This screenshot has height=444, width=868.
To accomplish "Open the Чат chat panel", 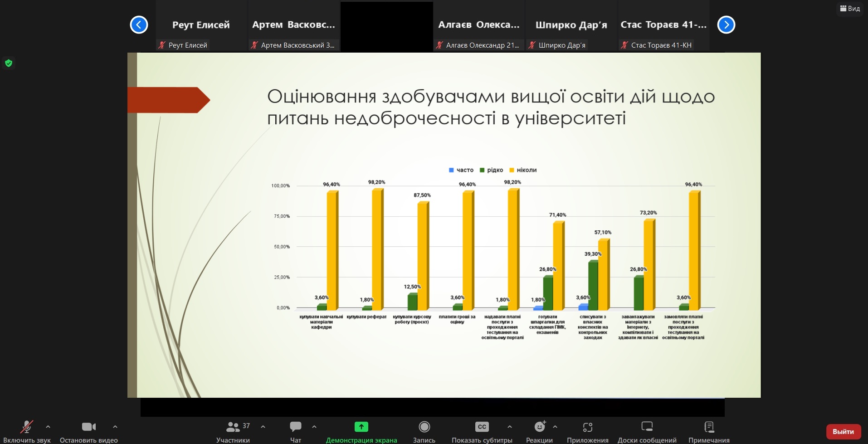I will pyautogui.click(x=296, y=431).
